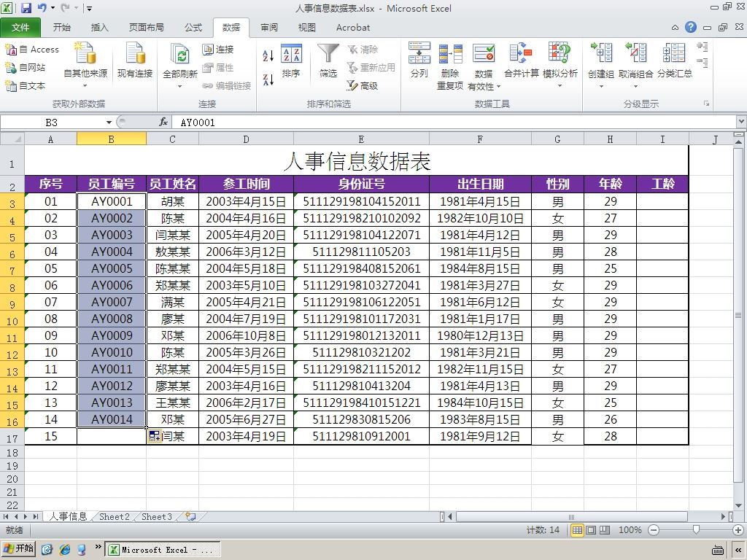The image size is (747, 560).
Task: Click the 100% zoom level button
Action: coord(630,530)
